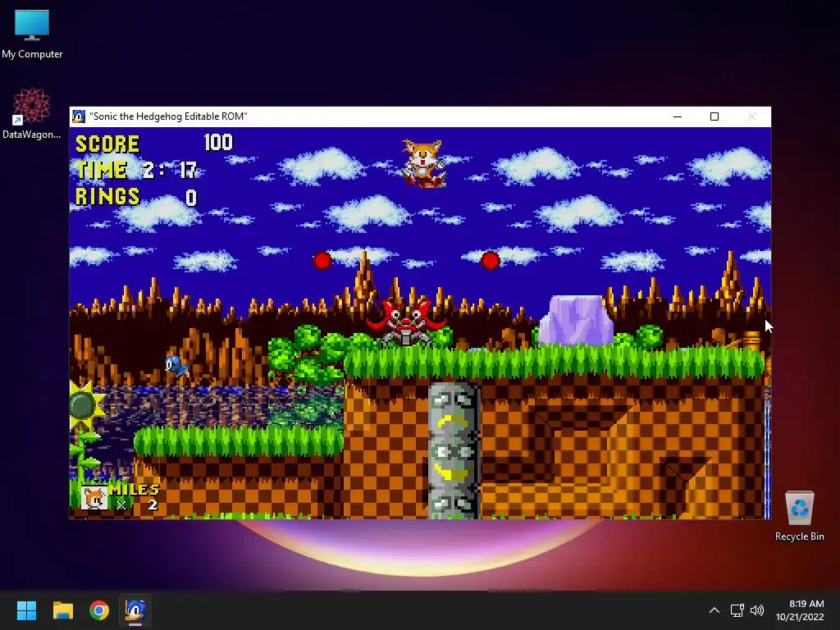Minimize the Sonic the Hedgehog Editable ROM window
The width and height of the screenshot is (840, 630).
(x=678, y=116)
